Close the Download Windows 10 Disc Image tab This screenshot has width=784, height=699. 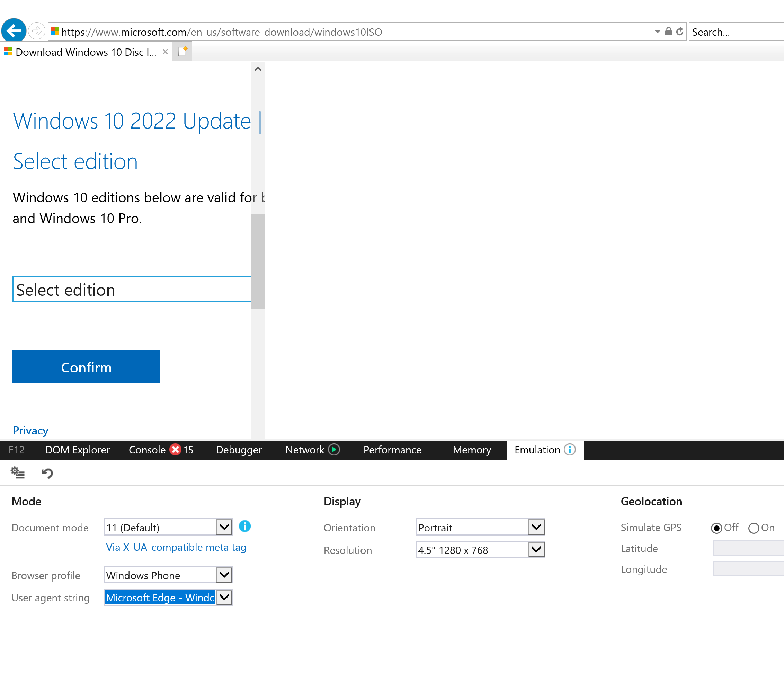pyautogui.click(x=165, y=52)
